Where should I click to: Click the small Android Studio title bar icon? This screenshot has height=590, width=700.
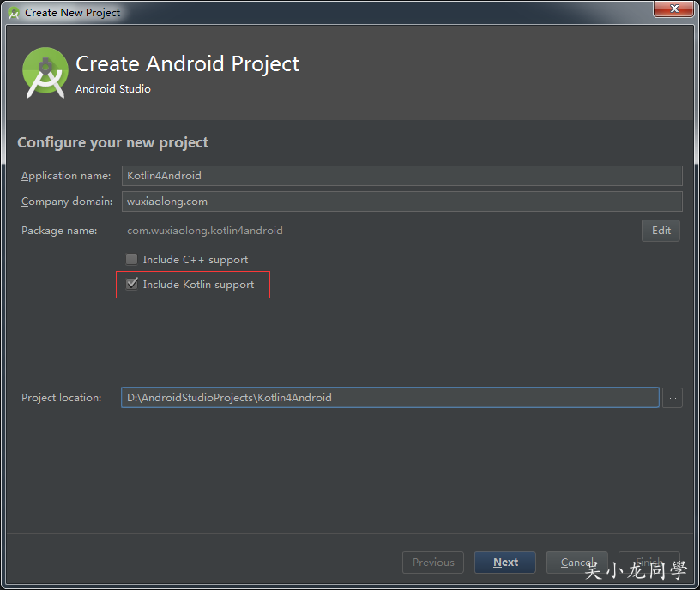pos(14,13)
